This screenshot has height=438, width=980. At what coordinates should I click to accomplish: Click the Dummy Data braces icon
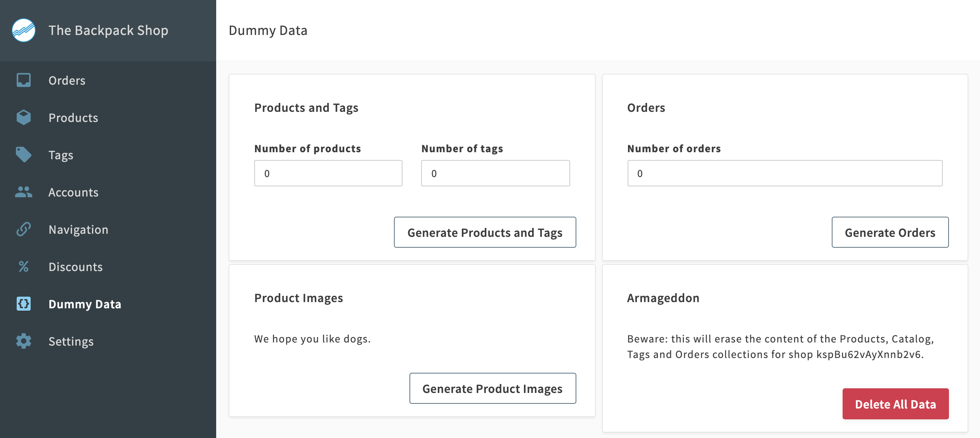pyautogui.click(x=24, y=304)
